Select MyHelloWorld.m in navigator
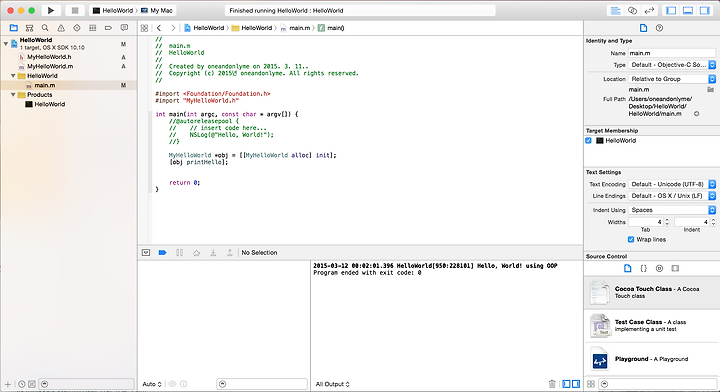 [50, 66]
